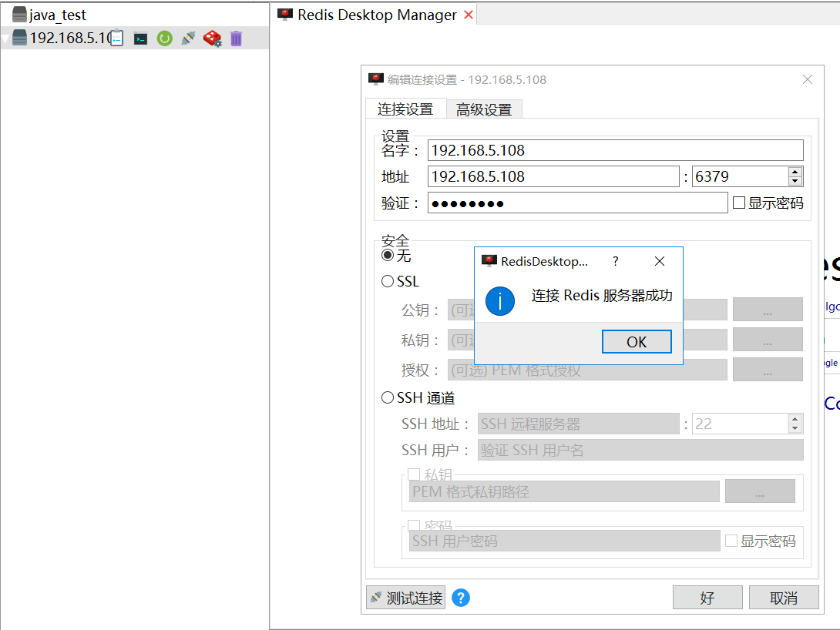Viewport: 840px width, 630px height.
Task: Reload the 192.168.5.108 server with green icon
Action: tap(164, 39)
